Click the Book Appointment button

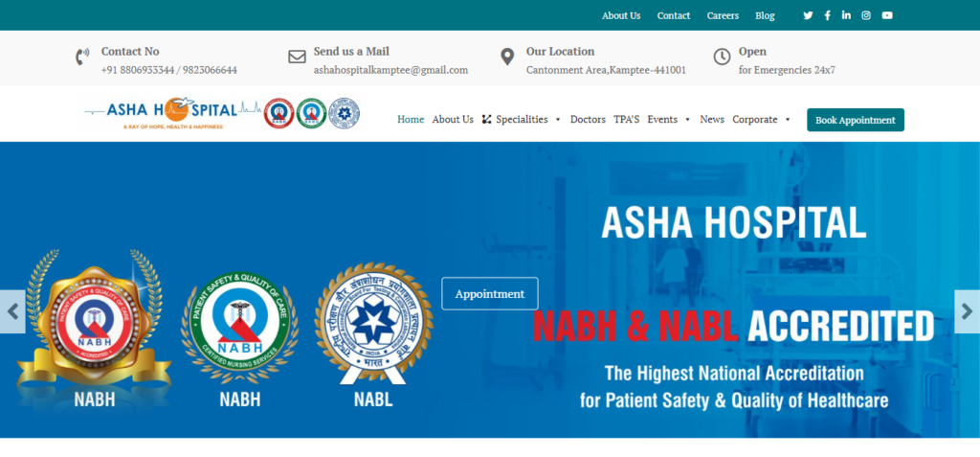856,120
